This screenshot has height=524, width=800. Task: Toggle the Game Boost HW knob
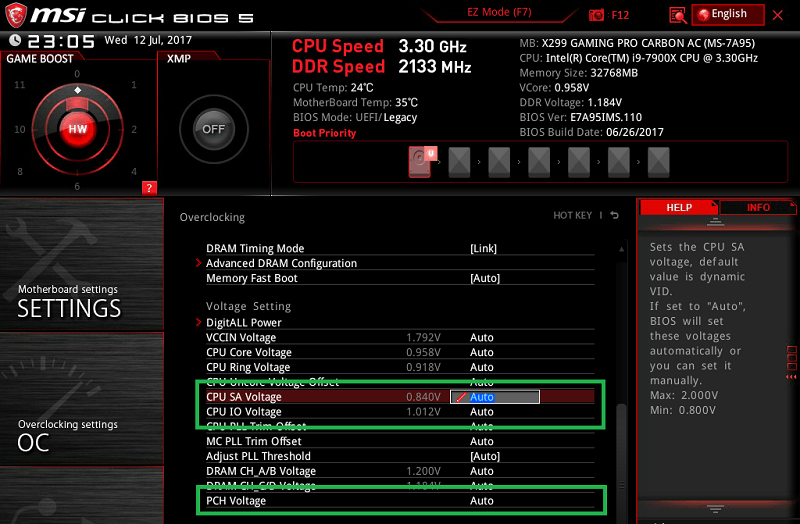78,129
